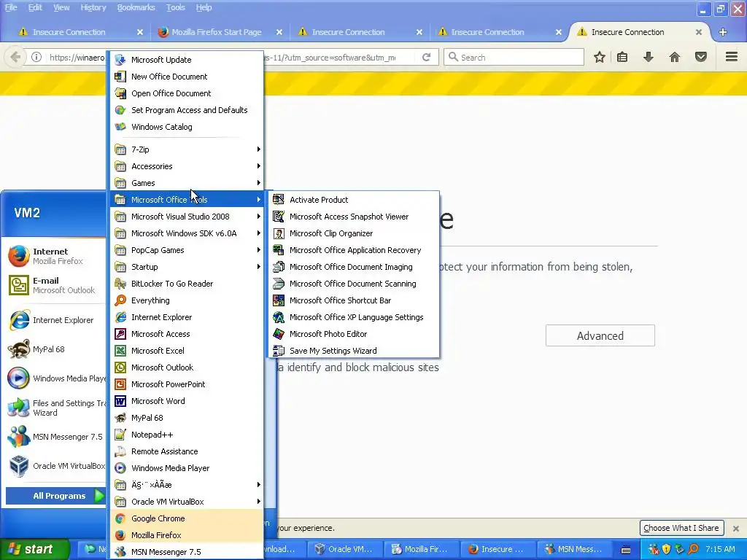Screen dimensions: 747x560
Task: Expand Microsoft Visual Studio 2008 folder
Action: [187, 216]
